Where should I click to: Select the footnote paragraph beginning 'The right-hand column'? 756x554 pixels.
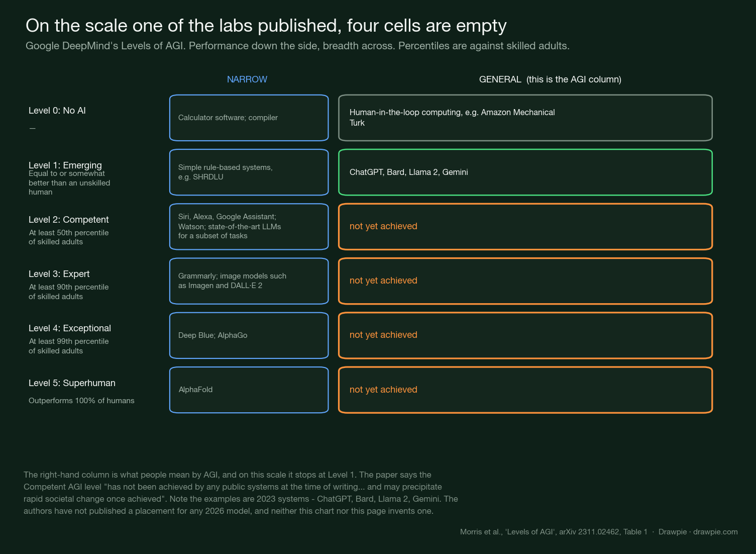pyautogui.click(x=241, y=493)
